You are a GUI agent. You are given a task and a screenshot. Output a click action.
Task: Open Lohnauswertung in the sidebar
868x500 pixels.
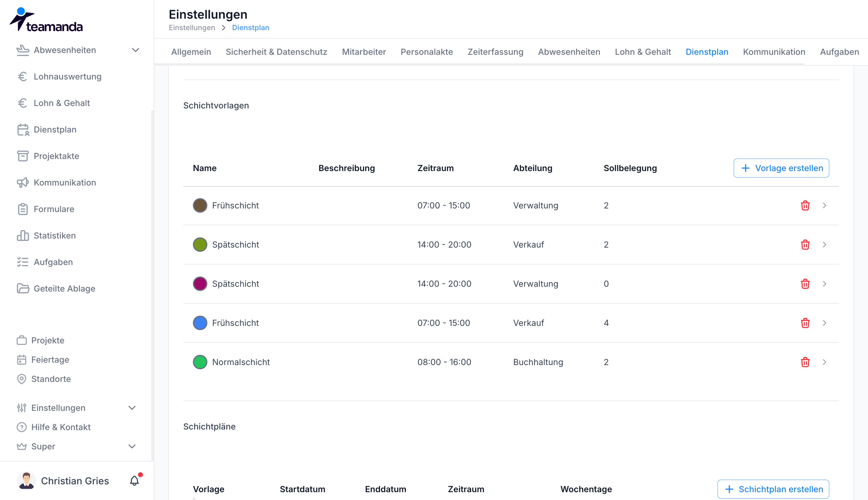(x=67, y=77)
